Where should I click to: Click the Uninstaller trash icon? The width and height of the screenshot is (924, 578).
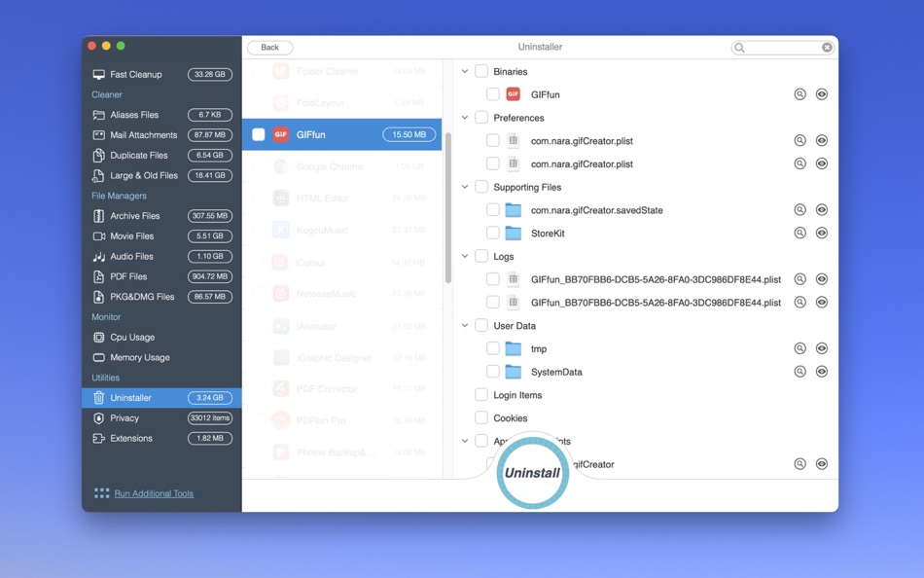(98, 398)
